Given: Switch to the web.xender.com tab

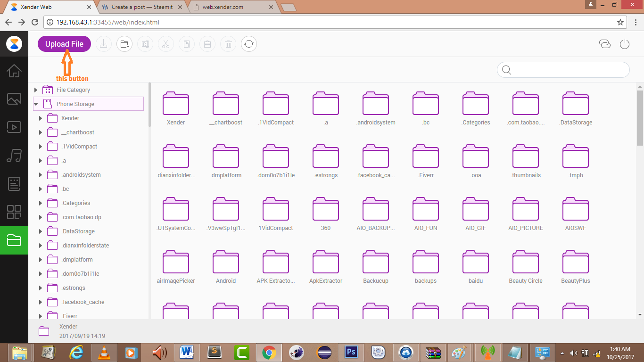Looking at the screenshot, I should coord(231,7).
